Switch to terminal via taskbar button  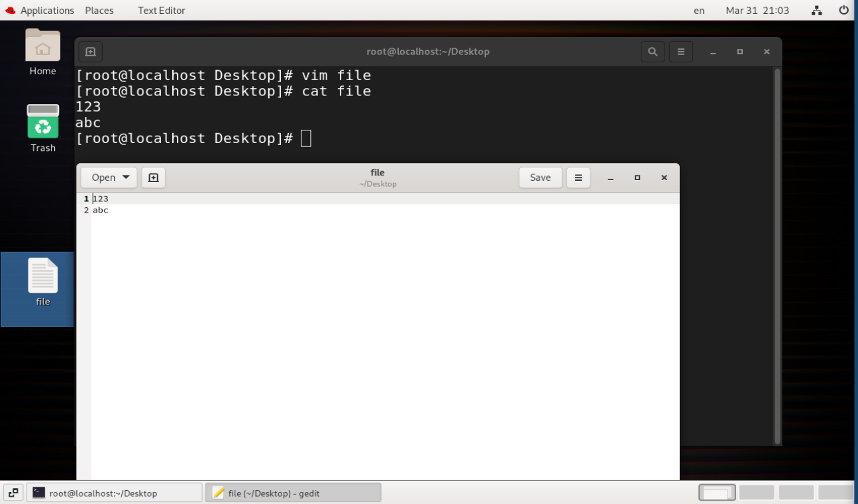114,493
